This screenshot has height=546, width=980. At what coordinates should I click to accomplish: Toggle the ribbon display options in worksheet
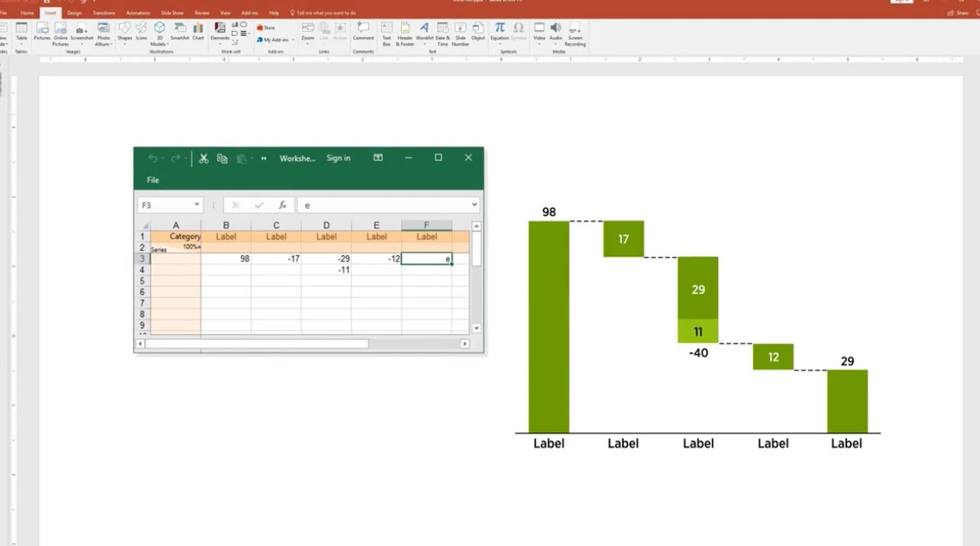[x=378, y=158]
